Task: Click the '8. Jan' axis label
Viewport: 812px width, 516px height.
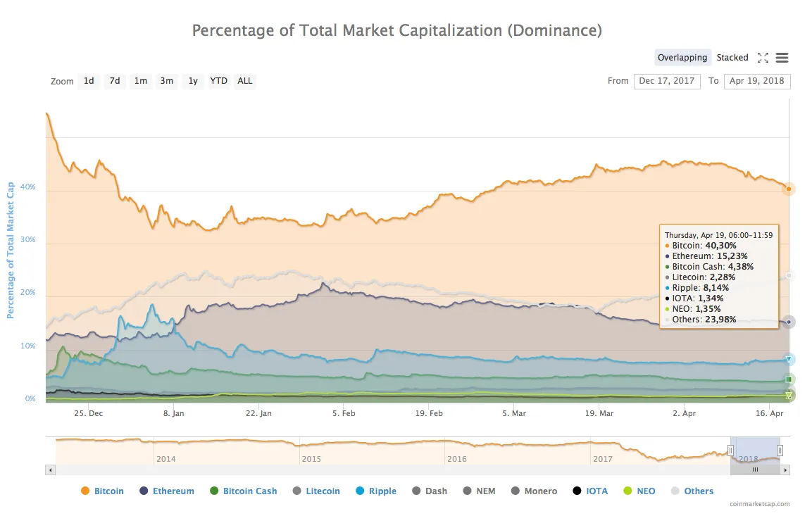Action: tap(173, 413)
